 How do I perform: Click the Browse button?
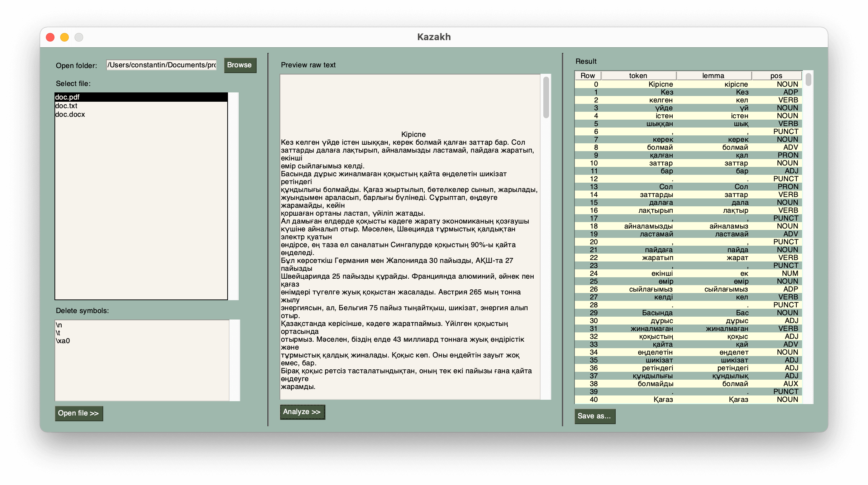(x=240, y=65)
